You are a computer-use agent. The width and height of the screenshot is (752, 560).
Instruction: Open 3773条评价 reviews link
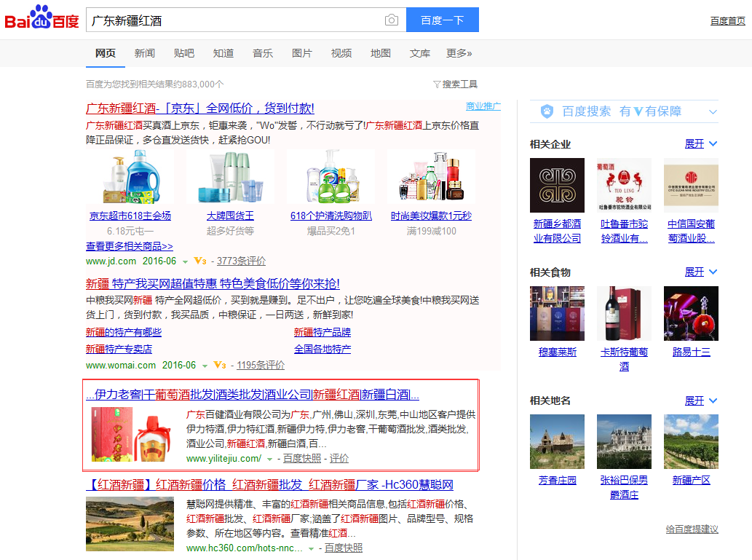(241, 261)
